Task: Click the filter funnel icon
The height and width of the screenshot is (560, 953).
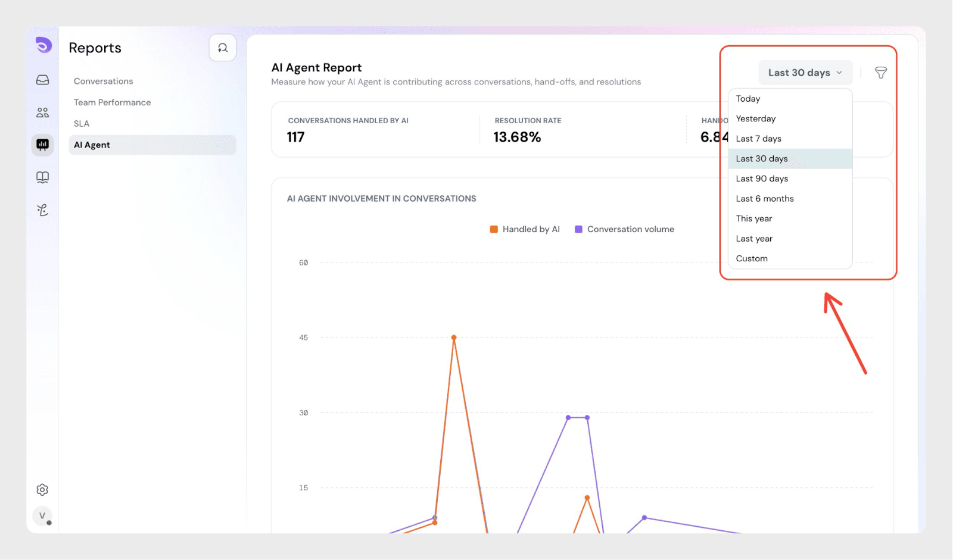Action: [880, 73]
